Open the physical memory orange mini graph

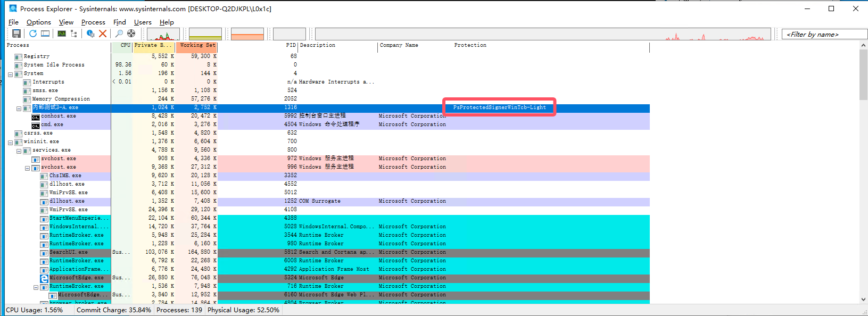[247, 34]
